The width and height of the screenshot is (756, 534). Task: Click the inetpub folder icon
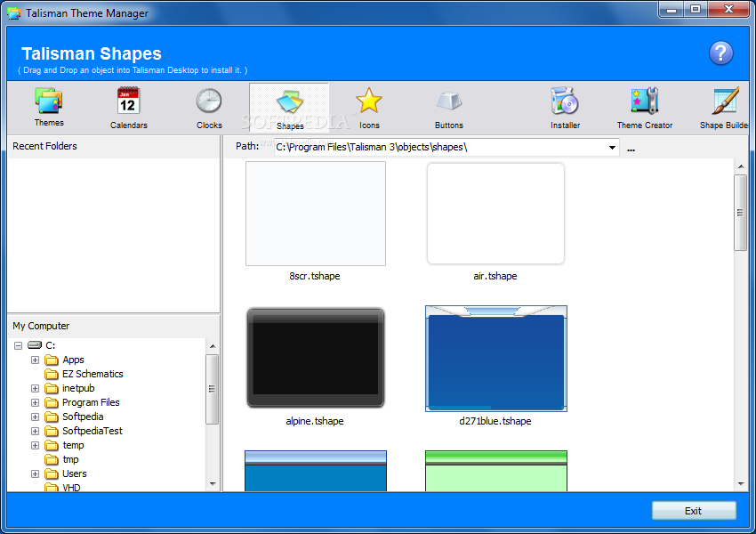coord(51,388)
